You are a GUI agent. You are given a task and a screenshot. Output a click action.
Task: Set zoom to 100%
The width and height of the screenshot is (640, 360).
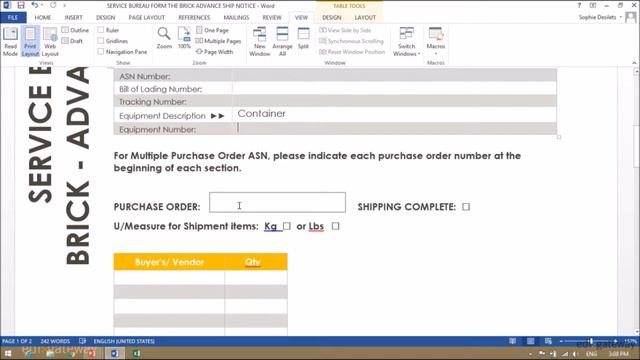click(x=184, y=38)
